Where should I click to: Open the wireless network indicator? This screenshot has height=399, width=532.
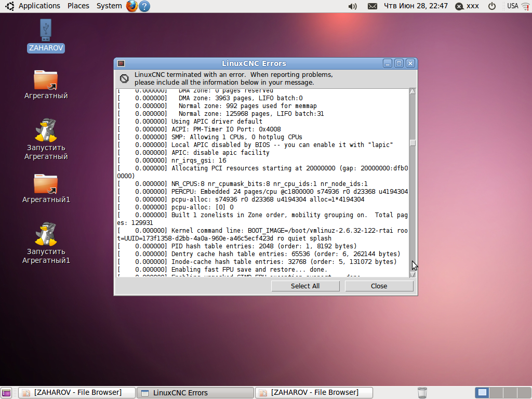pyautogui.click(x=525, y=6)
